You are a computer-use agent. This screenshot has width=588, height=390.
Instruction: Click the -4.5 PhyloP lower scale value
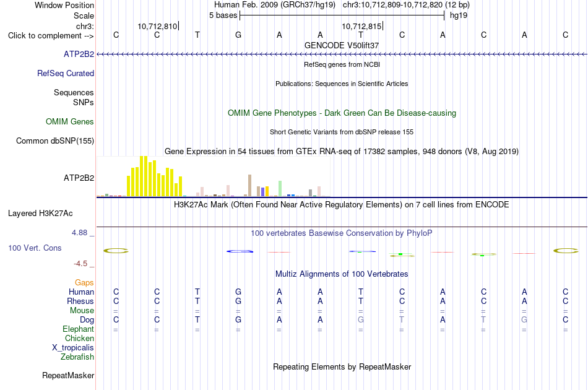pos(80,264)
